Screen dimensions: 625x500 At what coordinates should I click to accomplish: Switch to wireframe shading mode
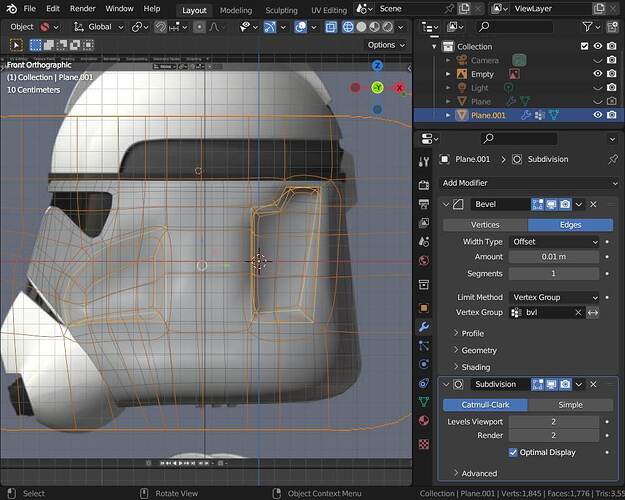coord(348,27)
